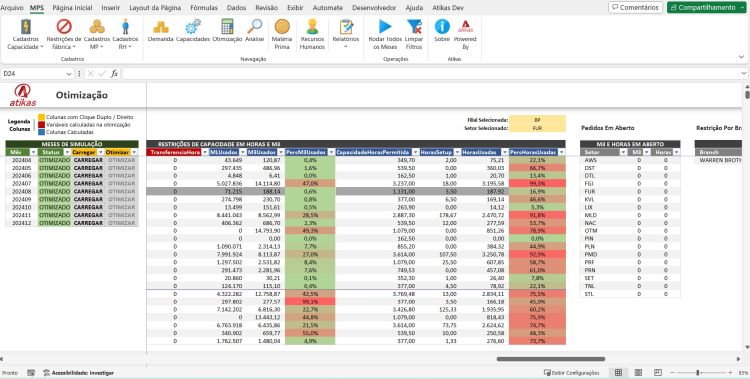Open Cadastros RH person icon
The image size is (750, 379).
pos(125,26)
